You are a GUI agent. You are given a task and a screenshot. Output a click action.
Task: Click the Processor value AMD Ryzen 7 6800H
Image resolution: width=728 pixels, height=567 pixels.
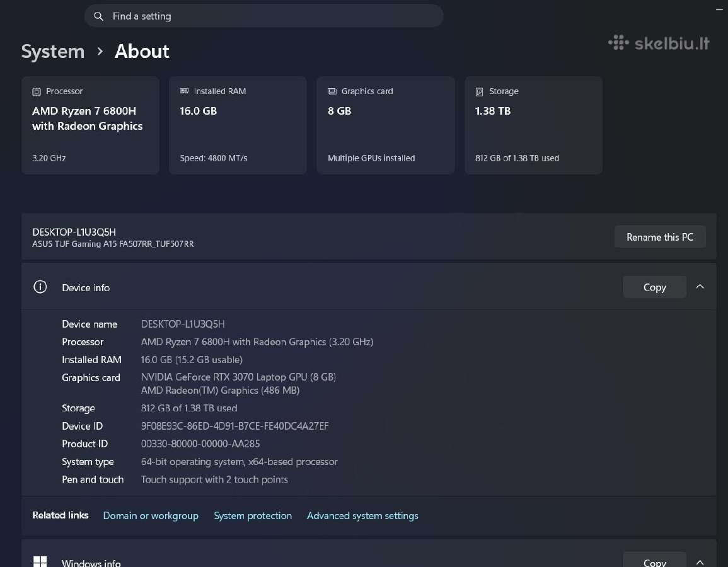point(257,342)
